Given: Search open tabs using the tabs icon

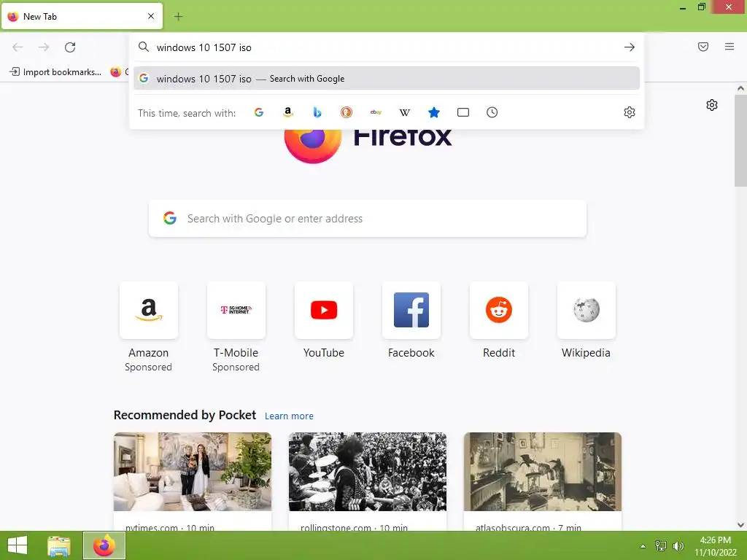Looking at the screenshot, I should click(x=463, y=112).
